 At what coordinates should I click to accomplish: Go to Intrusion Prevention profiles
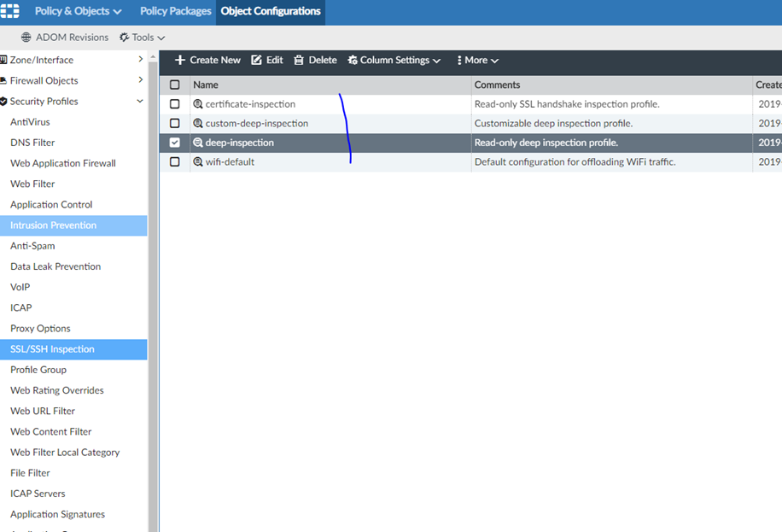(53, 225)
